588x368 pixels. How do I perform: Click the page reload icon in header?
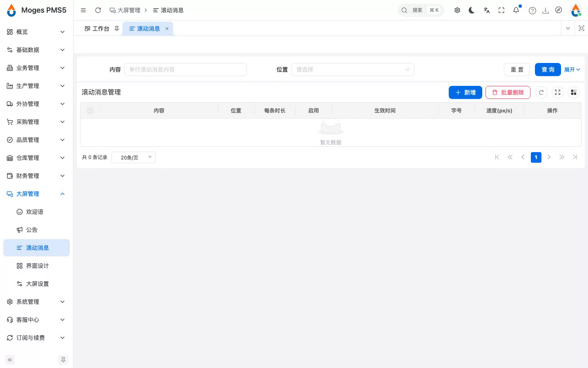pyautogui.click(x=98, y=10)
